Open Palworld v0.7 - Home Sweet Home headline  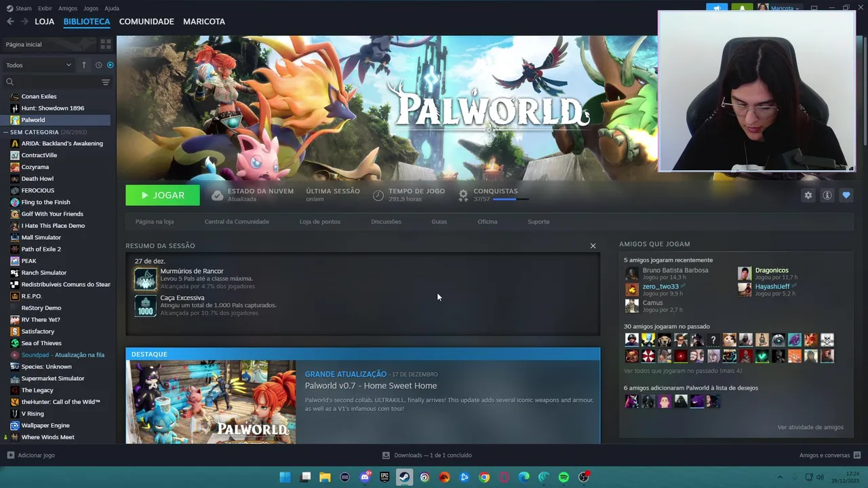pos(371,386)
